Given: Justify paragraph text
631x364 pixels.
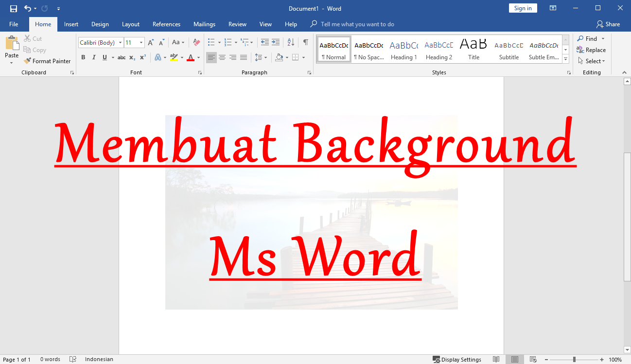Looking at the screenshot, I should pos(244,57).
